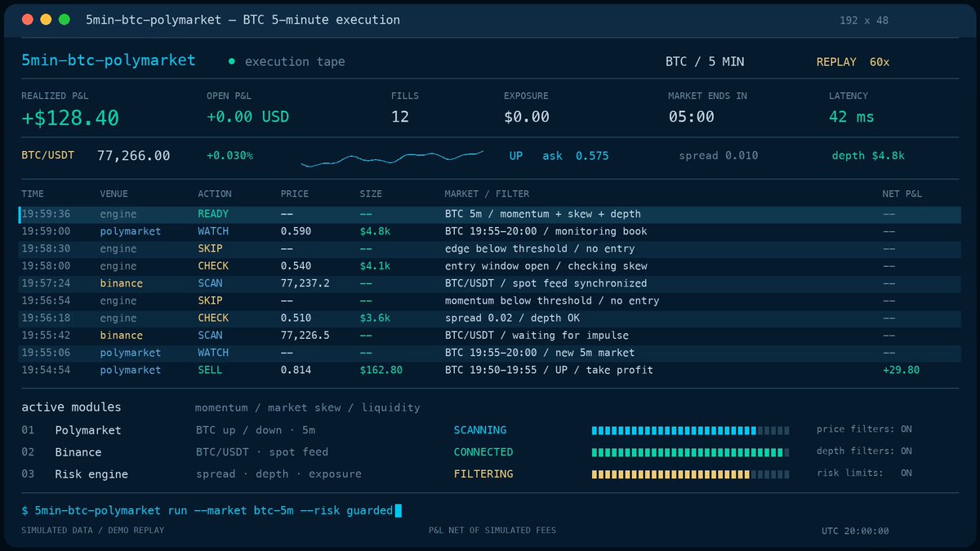
Task: Click the blue SCANNING progress bar for Polymarket
Action: point(690,430)
